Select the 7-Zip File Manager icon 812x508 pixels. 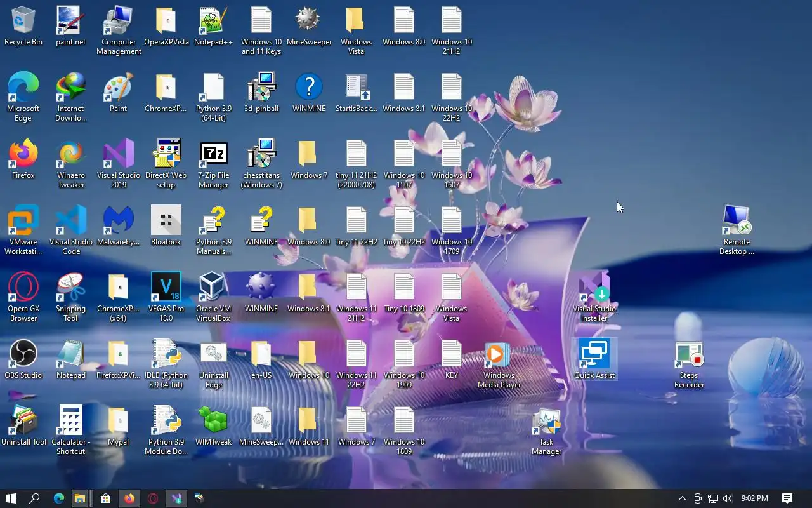(x=214, y=164)
